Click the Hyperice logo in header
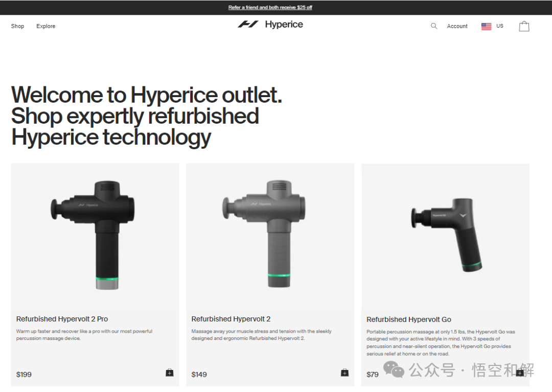The height and width of the screenshot is (392, 552). coord(270,25)
